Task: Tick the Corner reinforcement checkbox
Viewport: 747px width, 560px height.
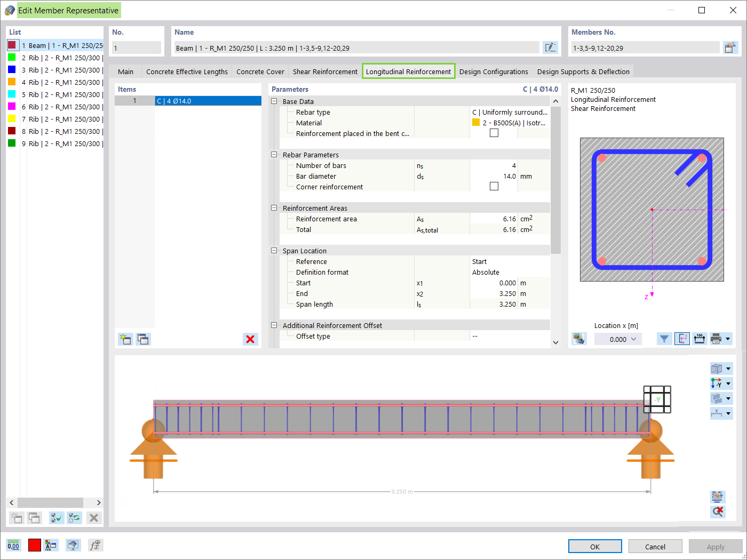Action: [494, 187]
